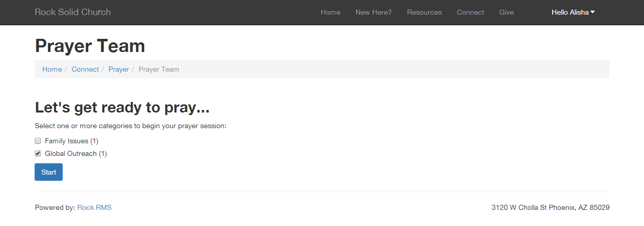Check the Family Issues category checkbox

tap(38, 141)
